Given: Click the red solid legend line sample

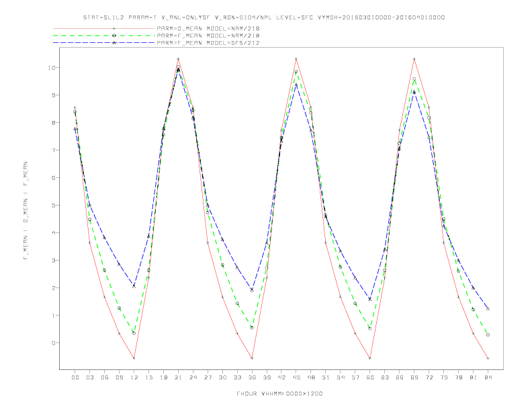Looking at the screenshot, I should pos(104,28).
